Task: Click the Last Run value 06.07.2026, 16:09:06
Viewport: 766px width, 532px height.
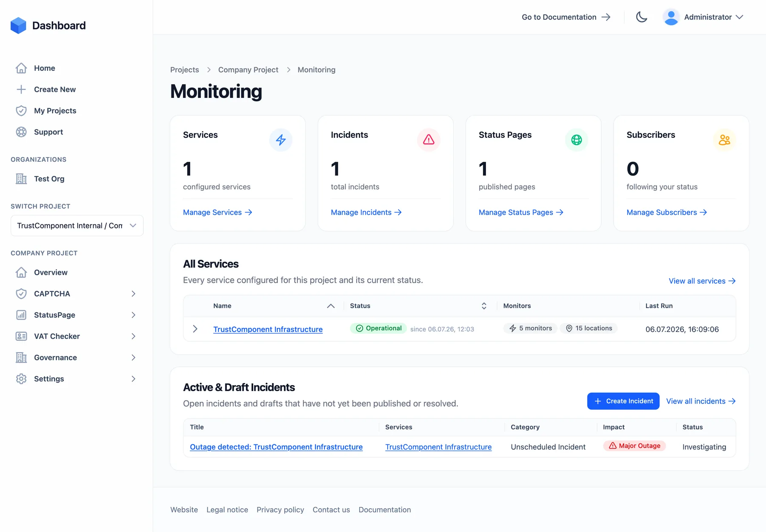Action: pyautogui.click(x=682, y=329)
